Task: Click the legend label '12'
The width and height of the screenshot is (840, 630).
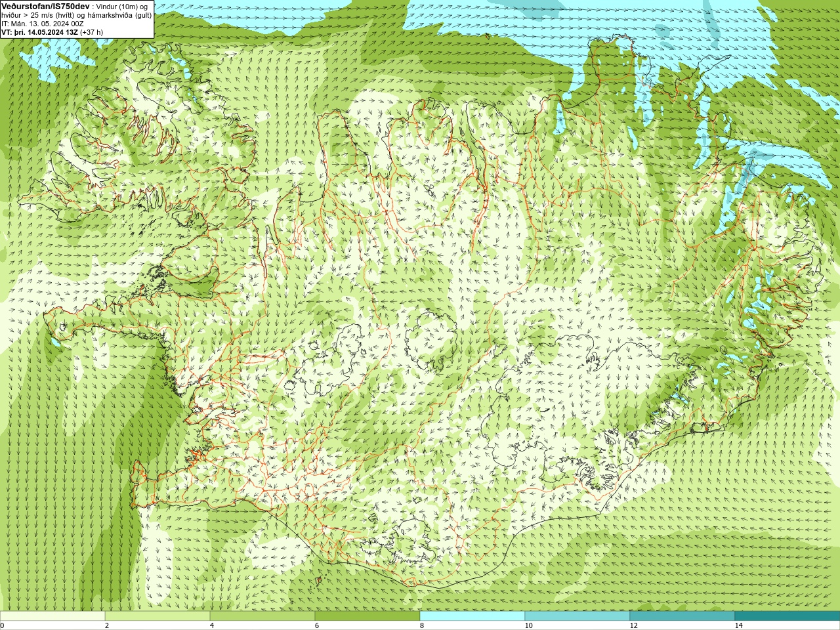Action: point(633,625)
